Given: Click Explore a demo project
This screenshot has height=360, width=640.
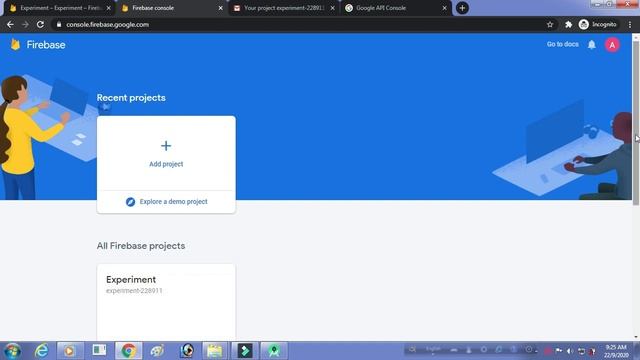Looking at the screenshot, I should click(173, 202).
